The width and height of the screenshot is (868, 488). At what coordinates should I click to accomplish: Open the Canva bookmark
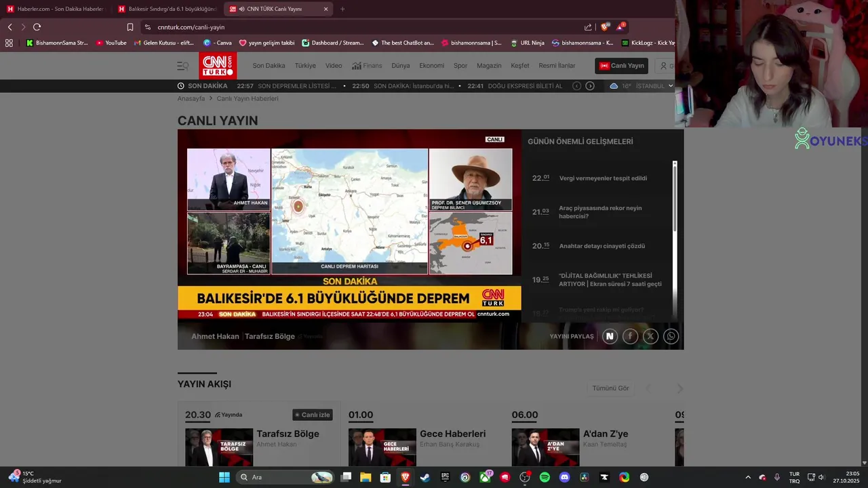click(218, 43)
